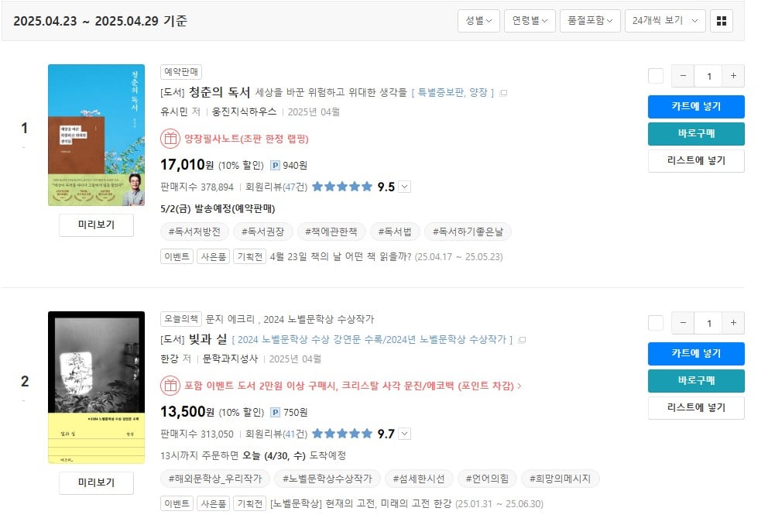Open 양장필사노트(초판 한정 랩핑) promotion link

[x=246, y=139]
